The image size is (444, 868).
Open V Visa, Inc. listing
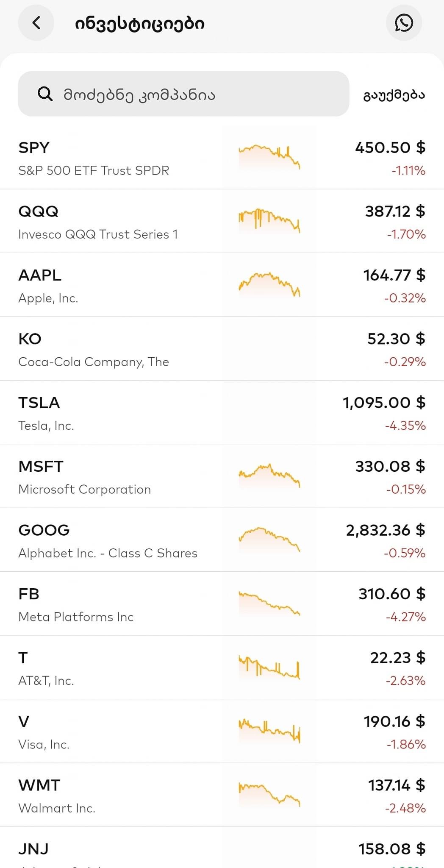pyautogui.click(x=106, y=732)
